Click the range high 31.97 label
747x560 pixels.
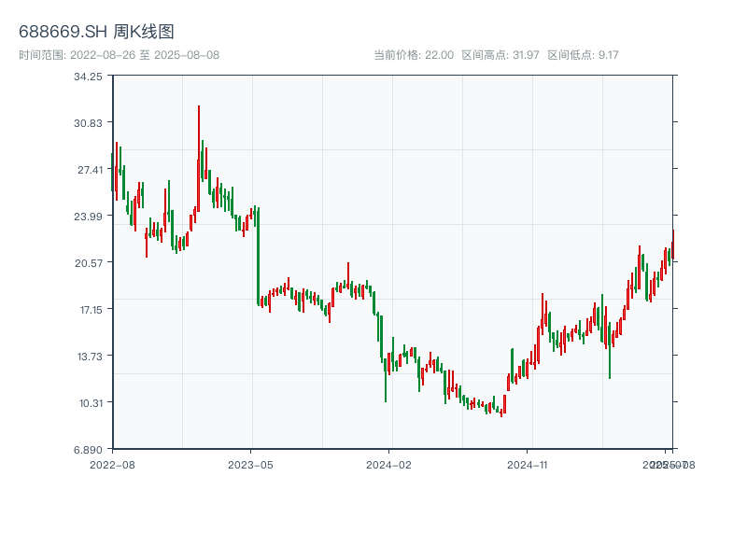pos(500,55)
